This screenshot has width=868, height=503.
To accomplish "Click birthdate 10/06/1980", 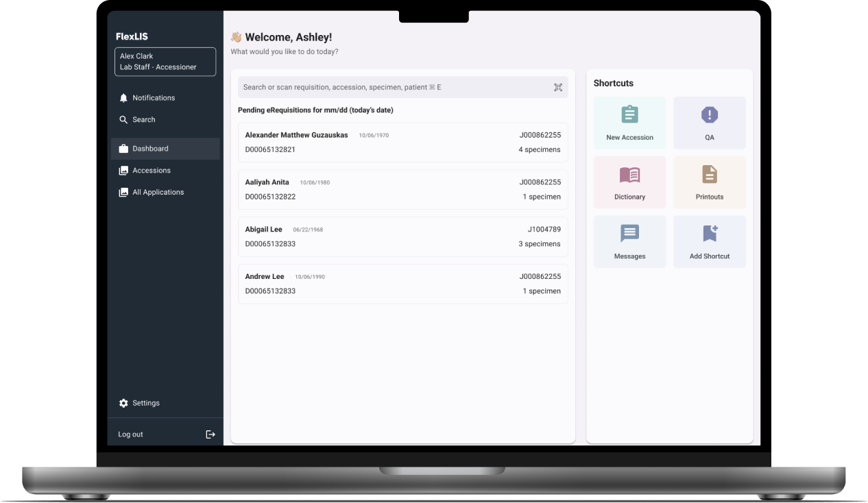I will point(315,183).
